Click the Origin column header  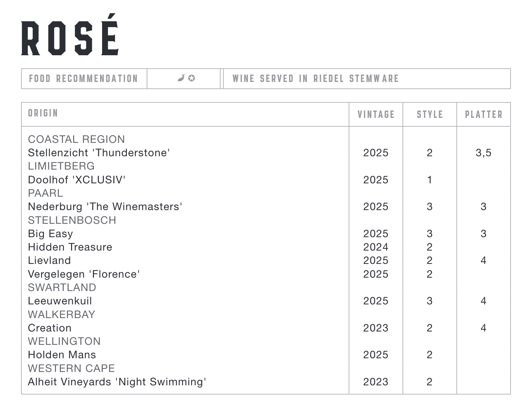click(43, 113)
